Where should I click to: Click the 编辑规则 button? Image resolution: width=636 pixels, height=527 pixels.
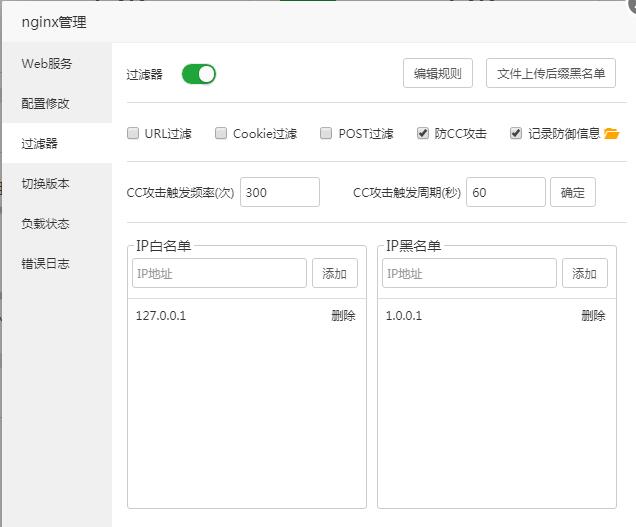438,73
